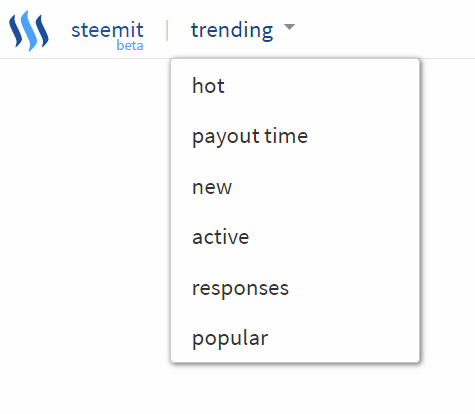475x414 pixels.
Task: Click the word trending in header
Action: pos(232,30)
